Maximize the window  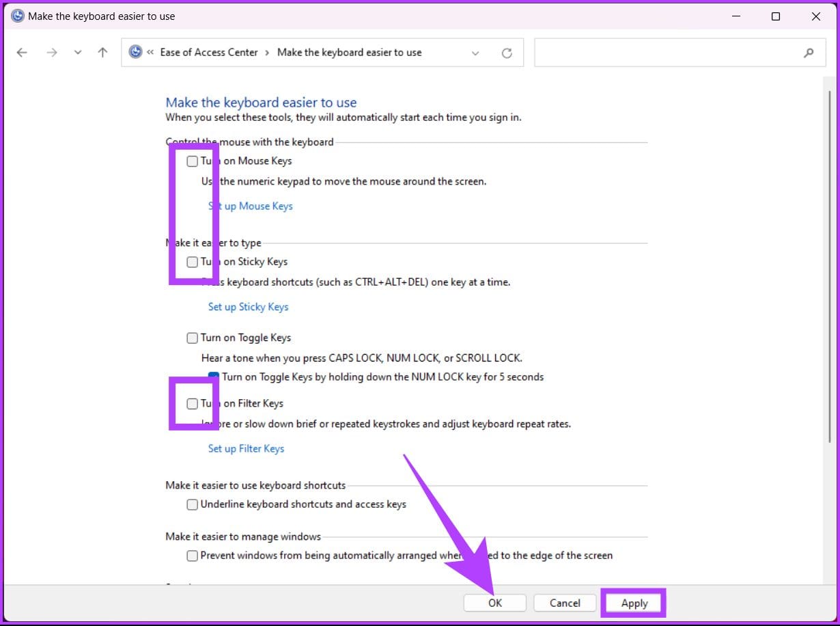pyautogui.click(x=776, y=16)
